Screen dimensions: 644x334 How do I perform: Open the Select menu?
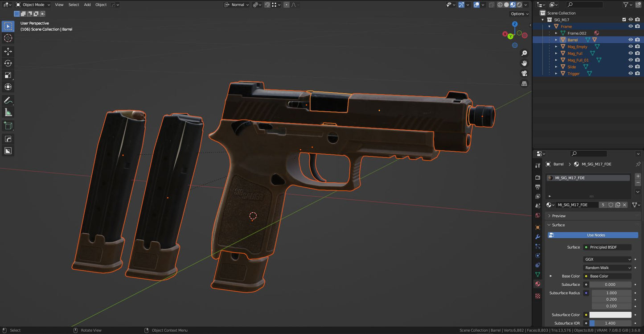pos(74,5)
